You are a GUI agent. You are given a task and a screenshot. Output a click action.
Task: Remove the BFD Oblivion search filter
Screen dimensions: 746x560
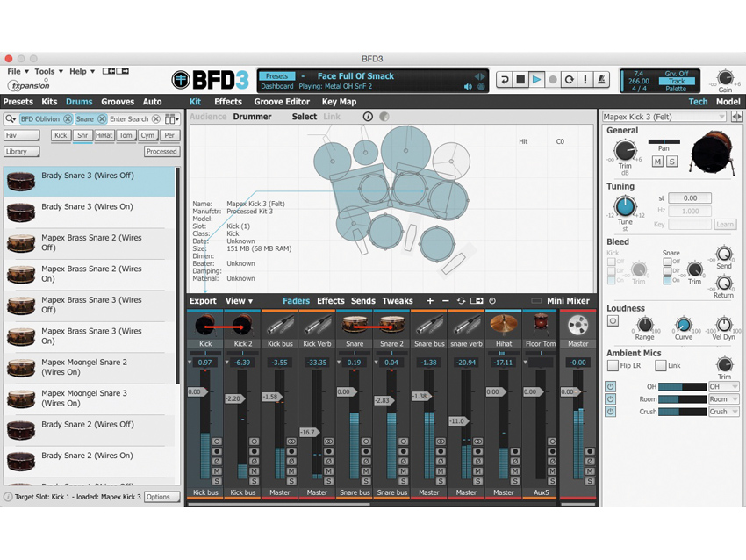pos(68,119)
